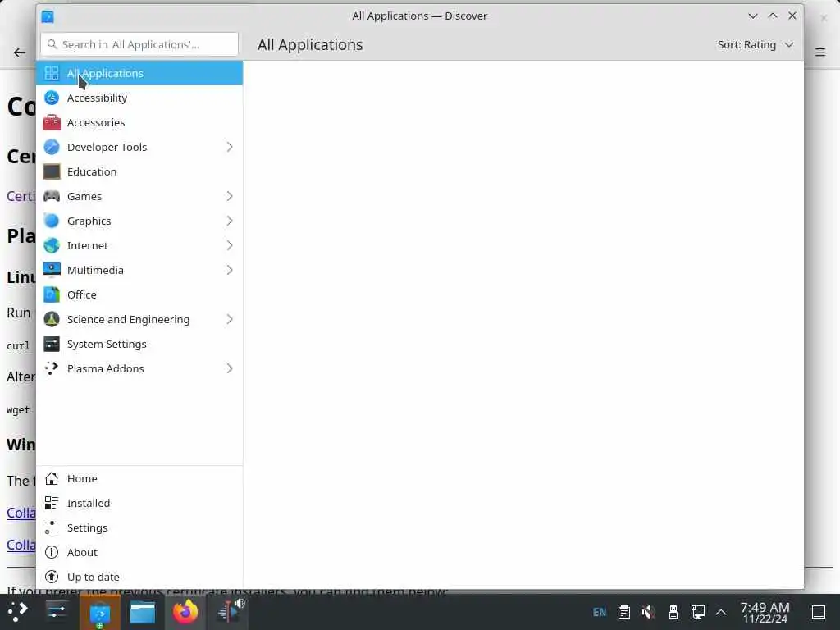Expand the Games subcategories chevron
This screenshot has height=630, width=840.
pyautogui.click(x=230, y=196)
